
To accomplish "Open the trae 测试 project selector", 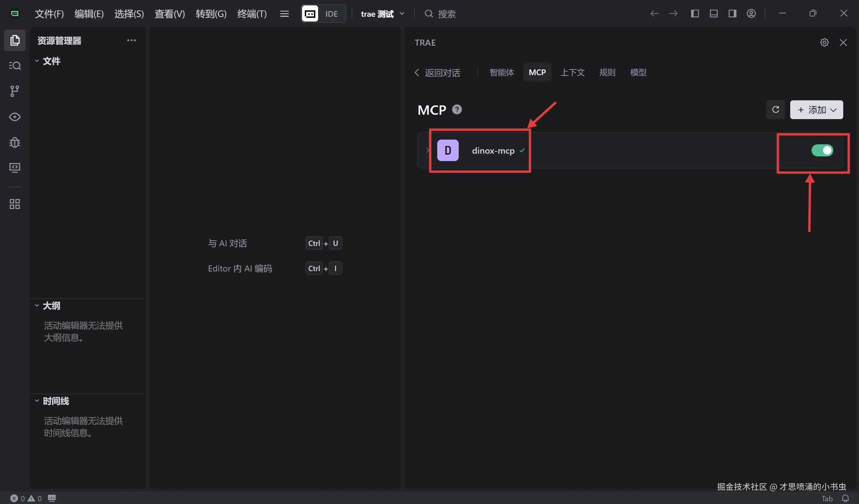I will (382, 14).
